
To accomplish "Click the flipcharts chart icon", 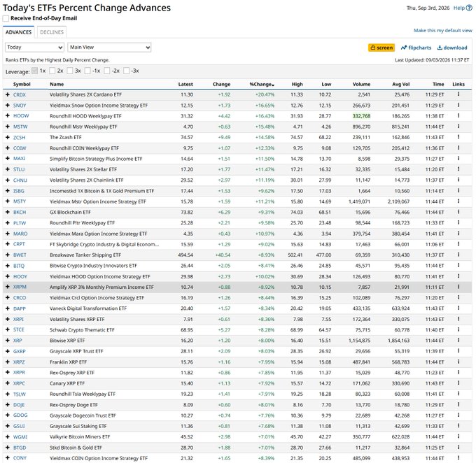I will point(404,48).
